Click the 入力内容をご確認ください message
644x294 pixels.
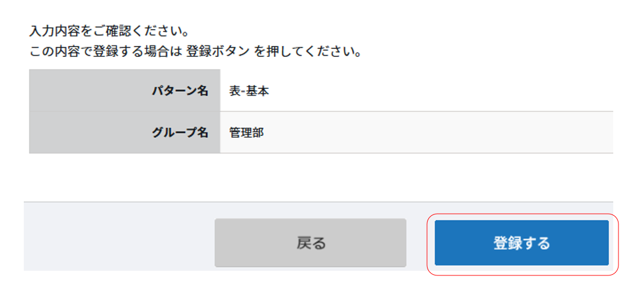coord(110,30)
